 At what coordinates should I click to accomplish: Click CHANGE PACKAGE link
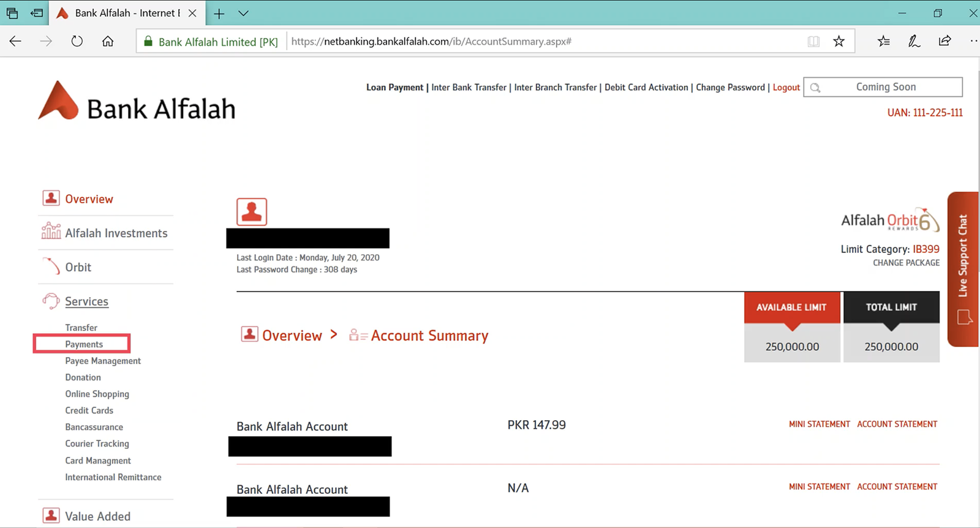(906, 263)
